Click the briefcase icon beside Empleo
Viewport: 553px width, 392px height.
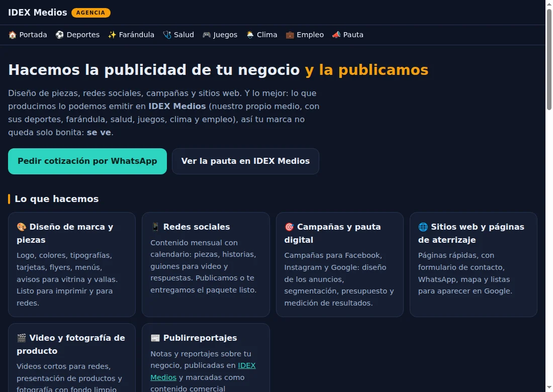click(290, 35)
